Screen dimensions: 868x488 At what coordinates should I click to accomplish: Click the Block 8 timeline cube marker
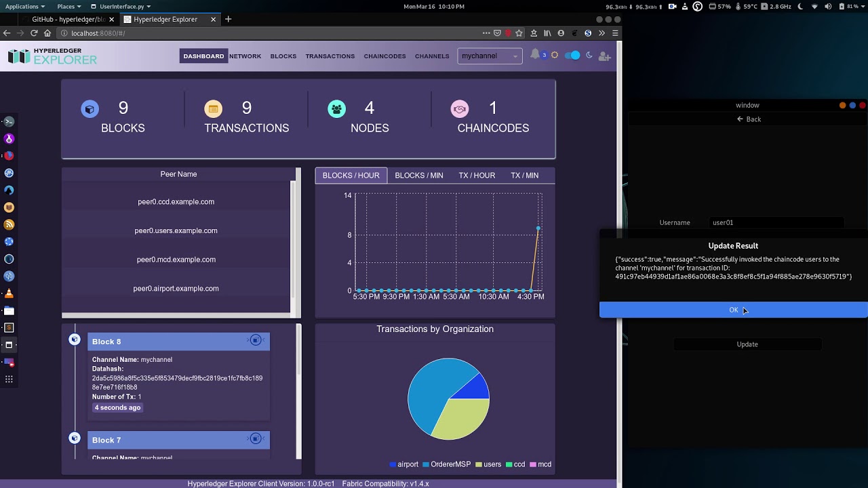tap(75, 340)
